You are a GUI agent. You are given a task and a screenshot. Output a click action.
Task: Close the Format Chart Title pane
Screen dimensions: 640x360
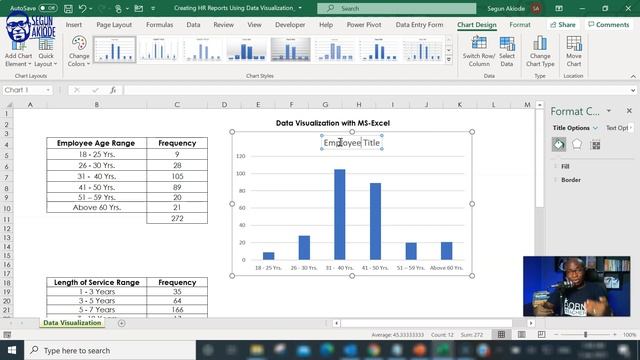point(629,111)
